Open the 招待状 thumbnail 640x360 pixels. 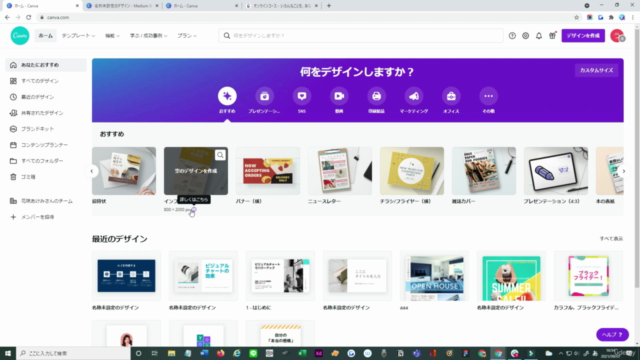coord(124,171)
